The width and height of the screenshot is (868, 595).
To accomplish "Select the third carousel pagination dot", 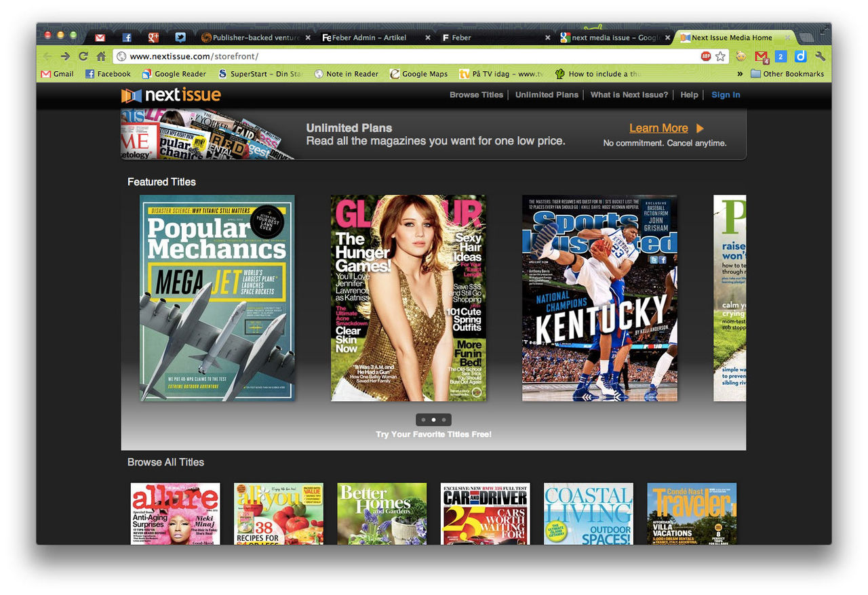I will click(445, 419).
